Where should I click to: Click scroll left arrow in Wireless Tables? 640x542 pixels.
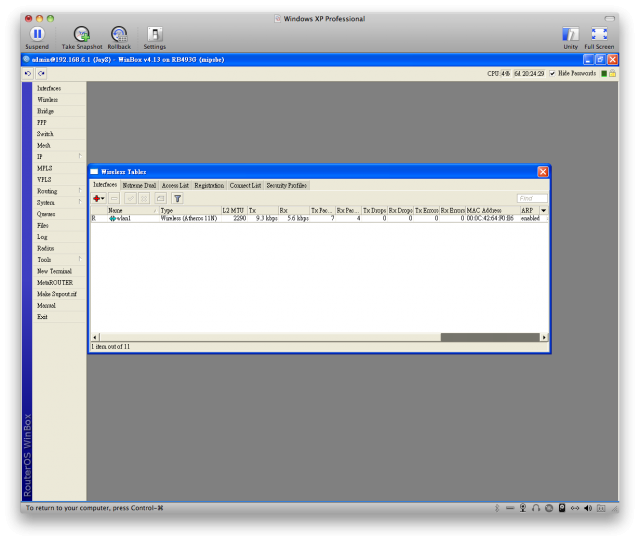coord(95,337)
